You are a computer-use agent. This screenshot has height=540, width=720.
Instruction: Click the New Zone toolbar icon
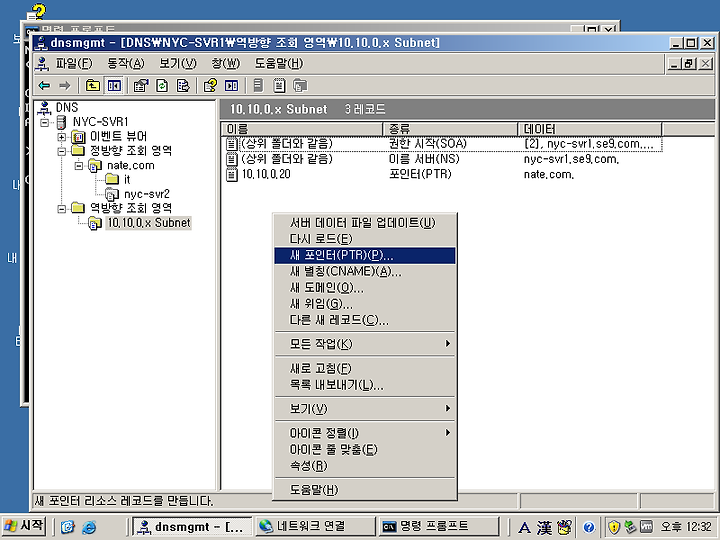pos(300,85)
